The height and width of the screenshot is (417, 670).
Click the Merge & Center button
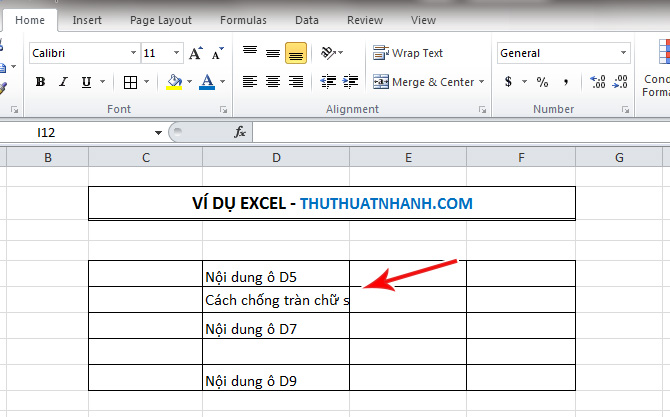pyautogui.click(x=423, y=82)
